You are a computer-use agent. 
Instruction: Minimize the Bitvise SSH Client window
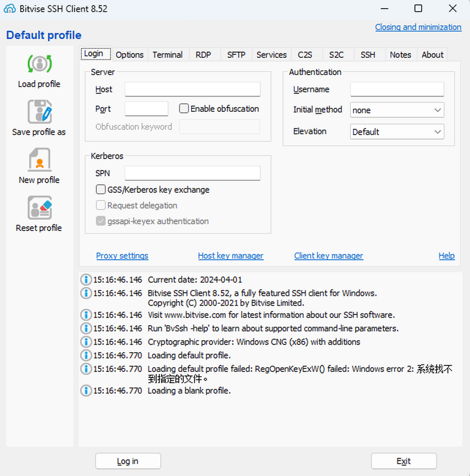pos(385,8)
